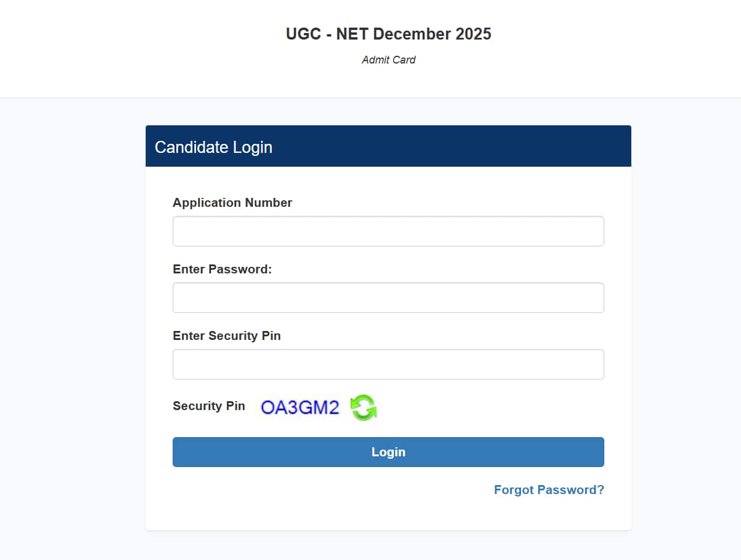The height and width of the screenshot is (560, 741).
Task: Click the Admit Card subtitle text
Action: click(x=388, y=59)
